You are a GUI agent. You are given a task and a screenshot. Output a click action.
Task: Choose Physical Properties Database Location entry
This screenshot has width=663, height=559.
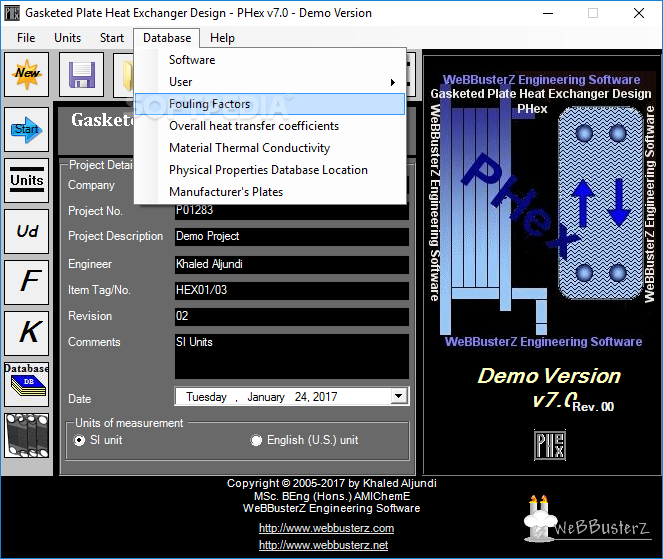pos(270,170)
